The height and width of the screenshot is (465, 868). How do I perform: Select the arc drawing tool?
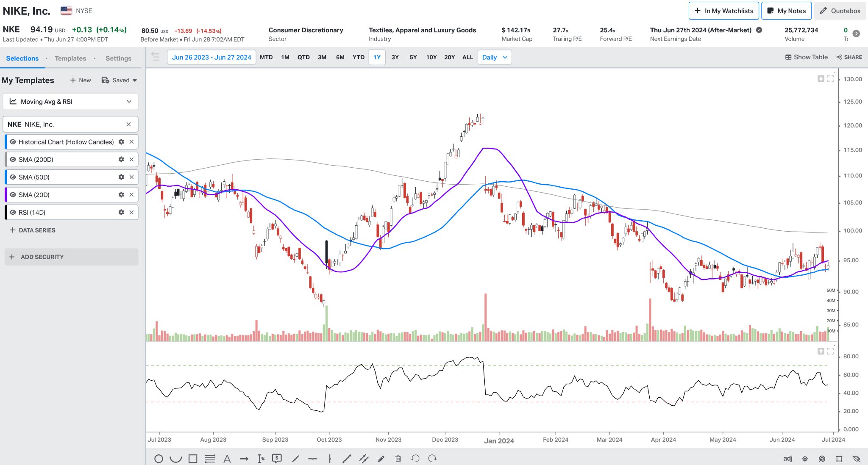(x=175, y=459)
